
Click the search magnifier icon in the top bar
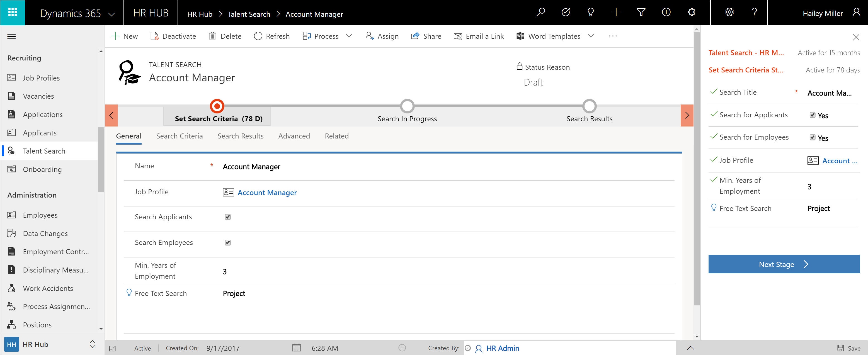pos(540,13)
